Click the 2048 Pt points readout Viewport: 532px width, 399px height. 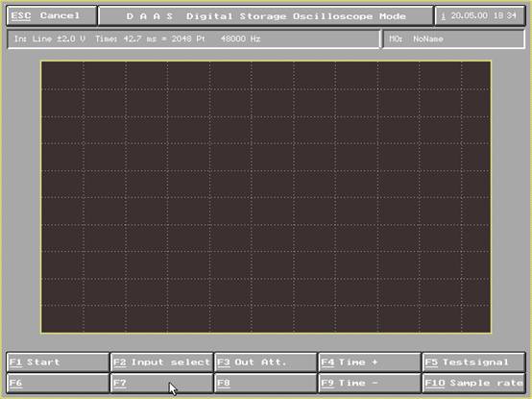pyautogui.click(x=188, y=39)
